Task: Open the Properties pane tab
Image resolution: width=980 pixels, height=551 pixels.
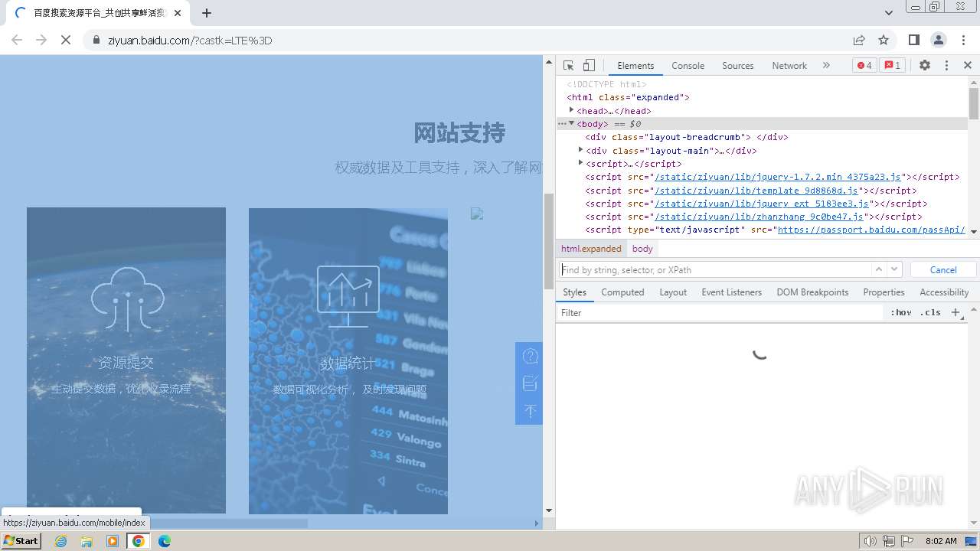Action: [884, 292]
